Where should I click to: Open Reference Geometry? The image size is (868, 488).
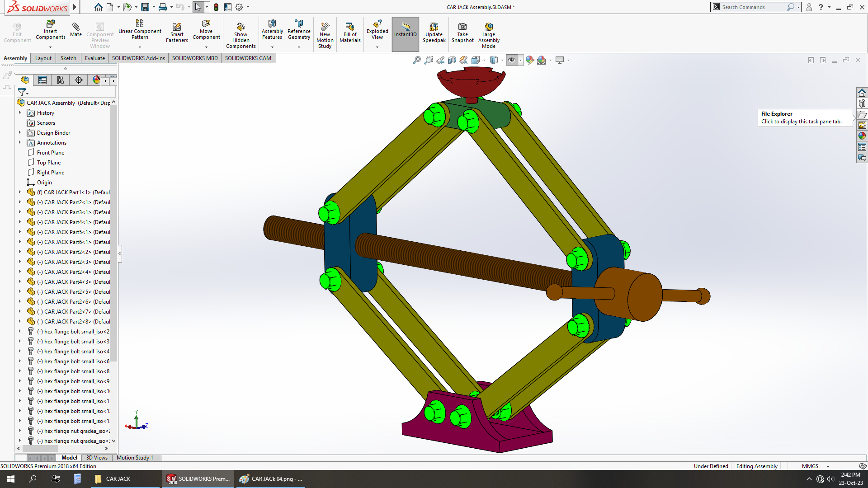pyautogui.click(x=299, y=30)
